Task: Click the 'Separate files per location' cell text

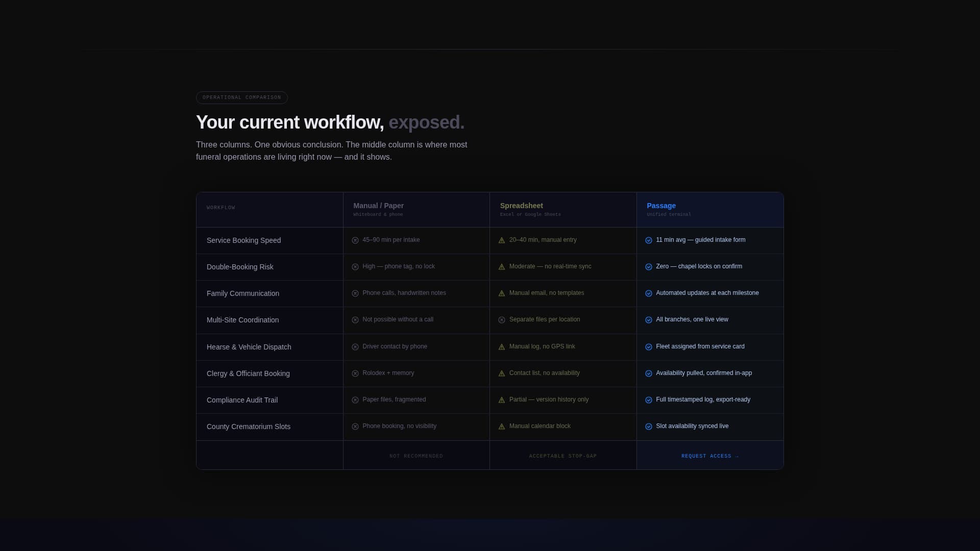Action: tap(545, 319)
